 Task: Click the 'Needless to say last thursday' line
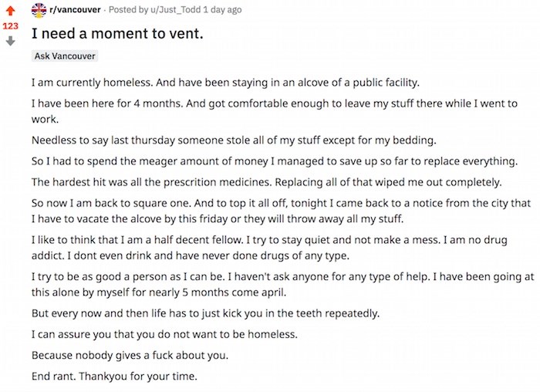coord(234,140)
